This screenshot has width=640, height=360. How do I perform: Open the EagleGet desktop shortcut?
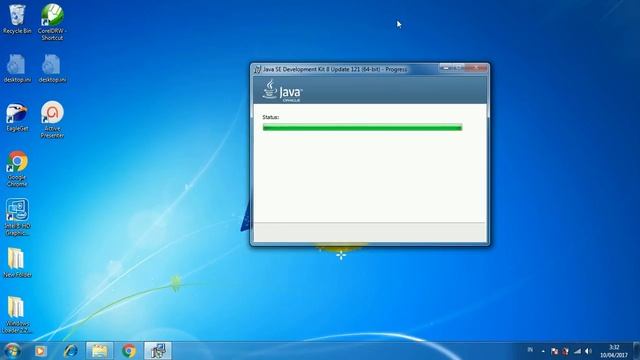pos(17,117)
